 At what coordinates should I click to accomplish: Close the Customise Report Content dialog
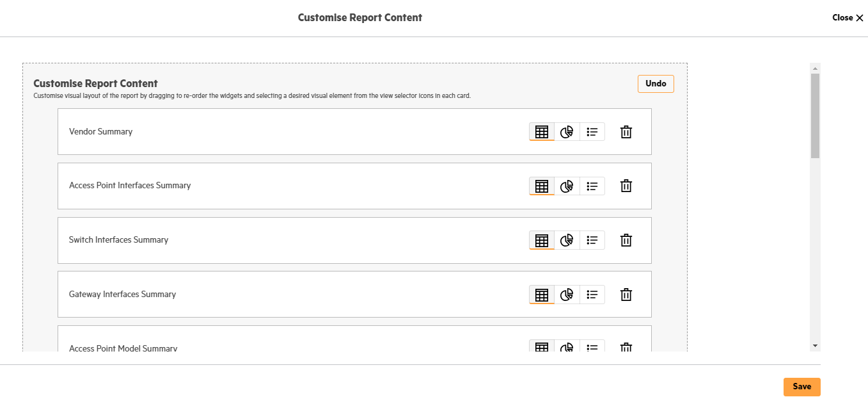click(x=848, y=18)
